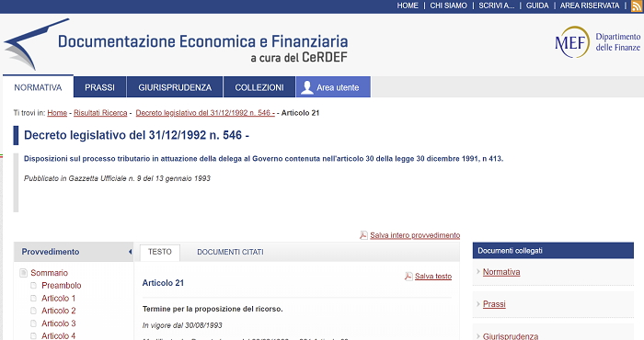Click the MEF Dipartimento delle Finanze logo
644x340 pixels.
[x=597, y=42]
